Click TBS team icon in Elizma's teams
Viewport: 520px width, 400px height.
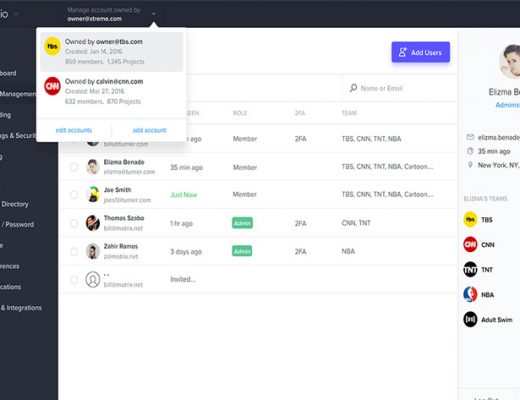click(x=470, y=219)
